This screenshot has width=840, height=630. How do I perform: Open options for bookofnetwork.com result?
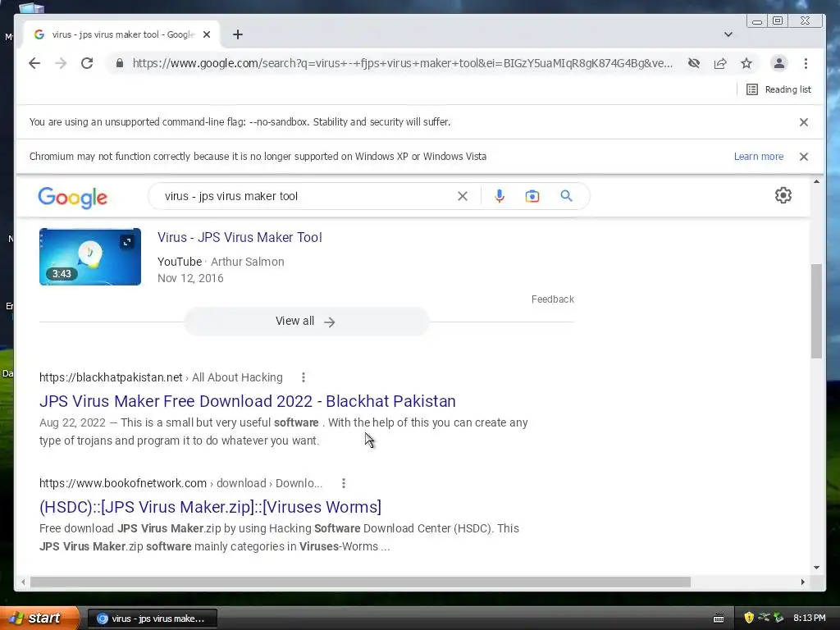[x=344, y=483]
